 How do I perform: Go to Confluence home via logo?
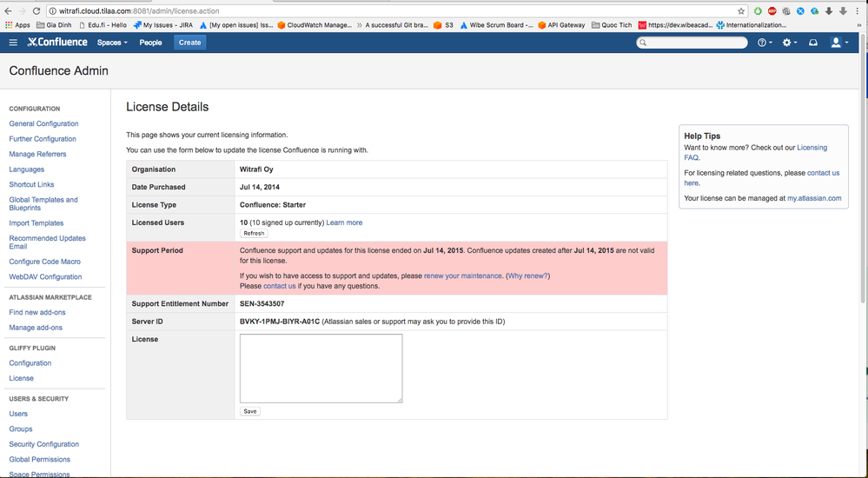tap(57, 42)
